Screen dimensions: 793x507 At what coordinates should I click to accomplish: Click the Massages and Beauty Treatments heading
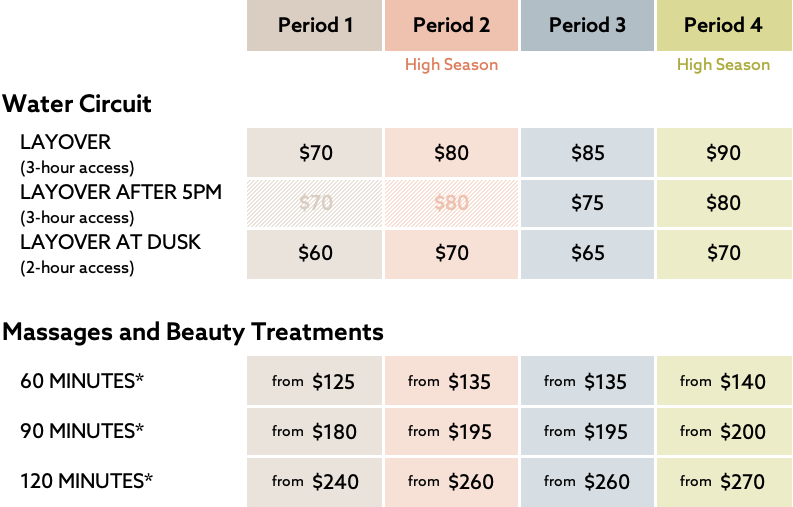click(193, 332)
